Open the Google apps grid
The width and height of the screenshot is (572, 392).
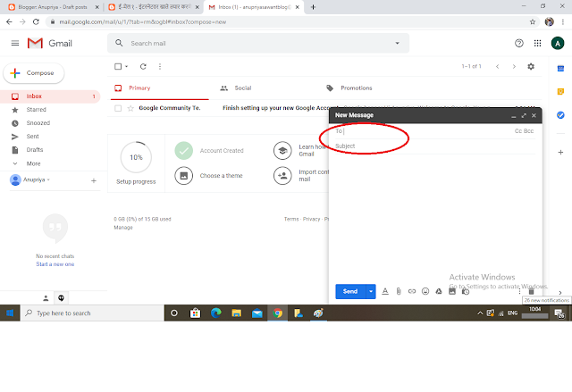pyautogui.click(x=537, y=44)
